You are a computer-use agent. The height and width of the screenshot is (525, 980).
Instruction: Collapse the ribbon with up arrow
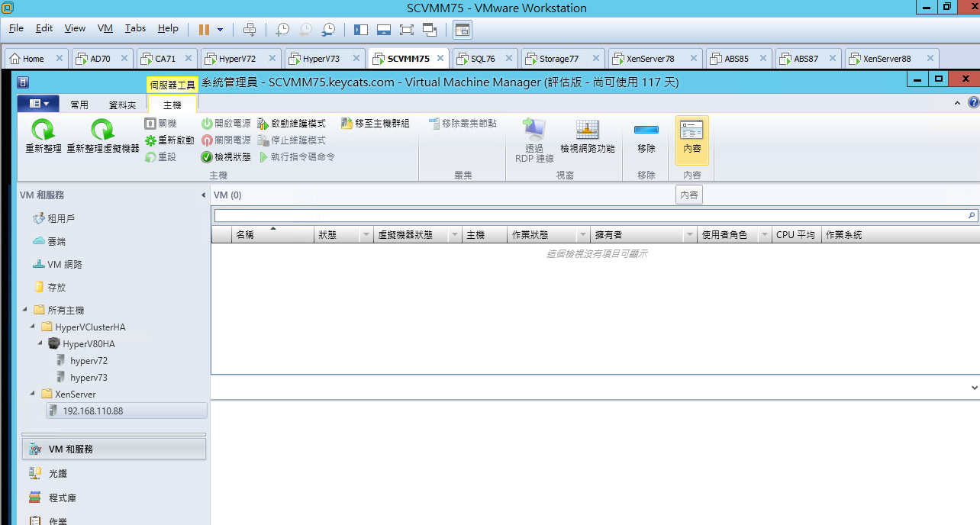[958, 102]
